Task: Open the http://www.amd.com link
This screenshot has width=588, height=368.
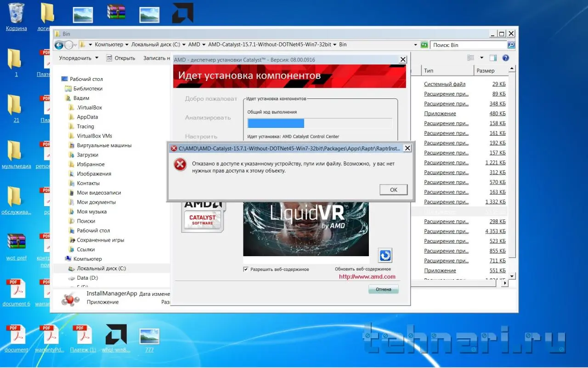Action: pyautogui.click(x=367, y=277)
